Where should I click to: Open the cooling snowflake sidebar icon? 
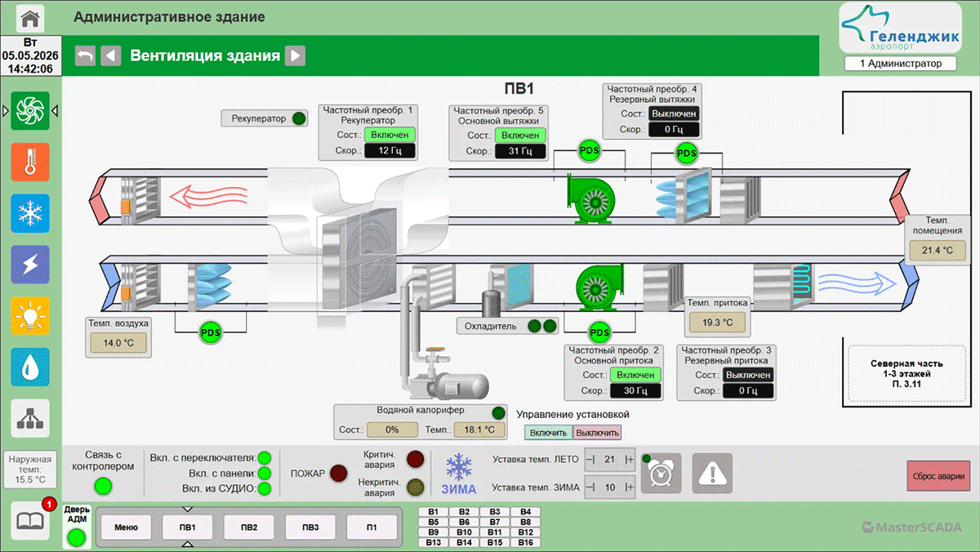(30, 213)
